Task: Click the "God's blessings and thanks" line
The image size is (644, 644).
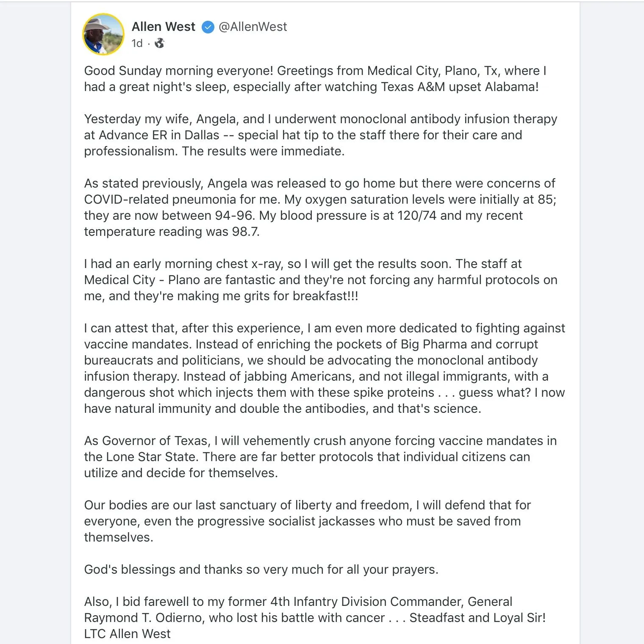Action: (x=261, y=569)
